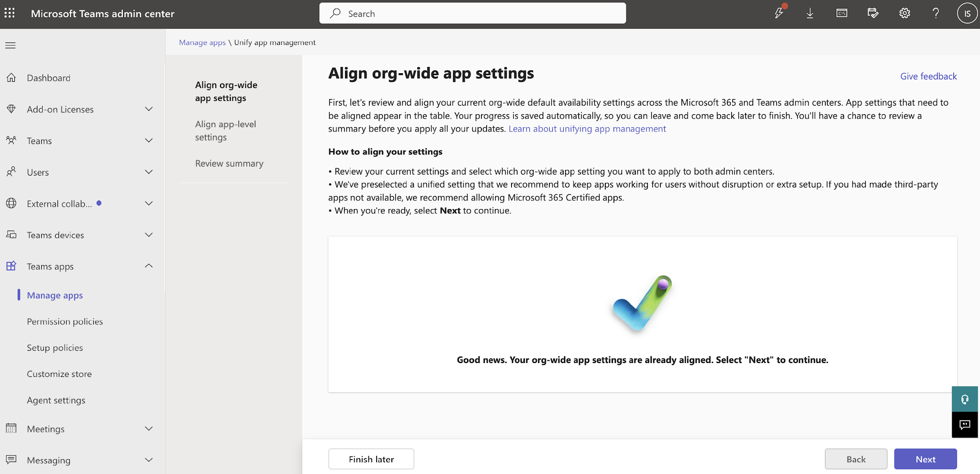This screenshot has width=980, height=474.
Task: Select the Align org-wide app settings step
Action: [226, 91]
